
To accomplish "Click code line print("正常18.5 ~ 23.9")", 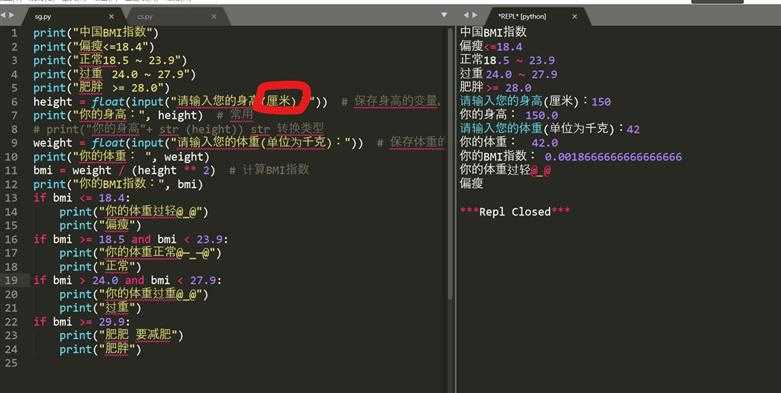I will click(x=110, y=60).
